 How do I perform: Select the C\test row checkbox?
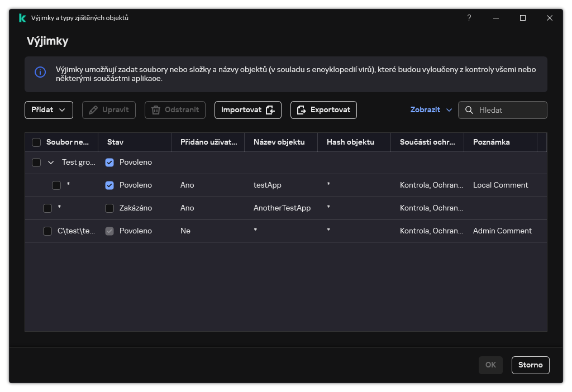point(47,231)
